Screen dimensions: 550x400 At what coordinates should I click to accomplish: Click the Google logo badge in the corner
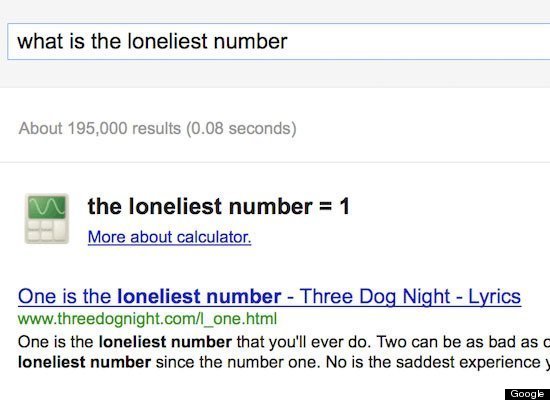[527, 394]
